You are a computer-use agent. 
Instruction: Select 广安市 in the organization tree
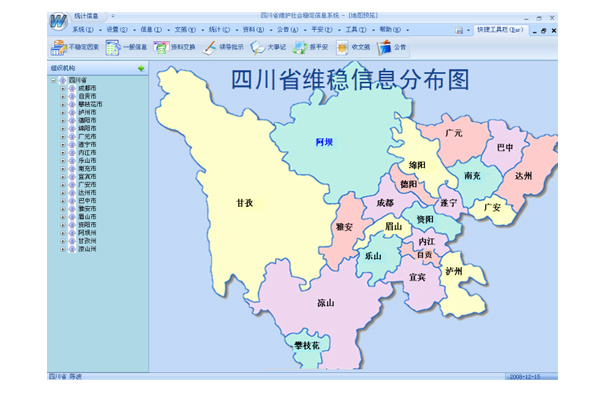pos(87,185)
